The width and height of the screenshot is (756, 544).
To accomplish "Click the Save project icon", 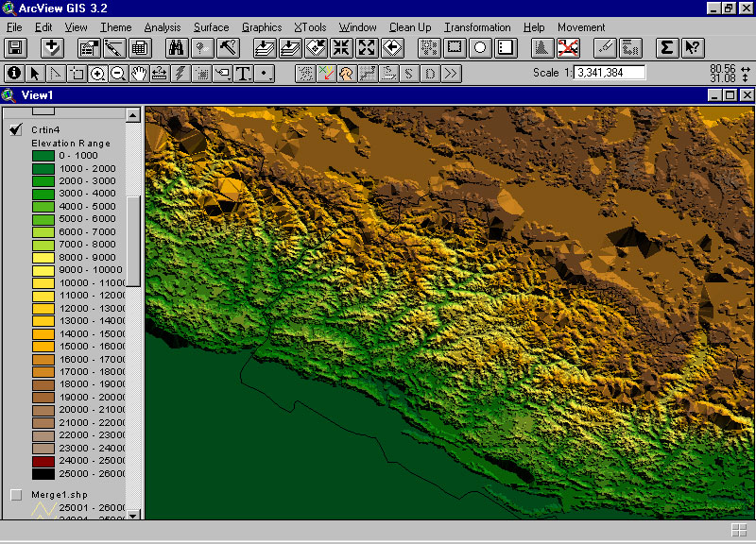I will [x=15, y=47].
